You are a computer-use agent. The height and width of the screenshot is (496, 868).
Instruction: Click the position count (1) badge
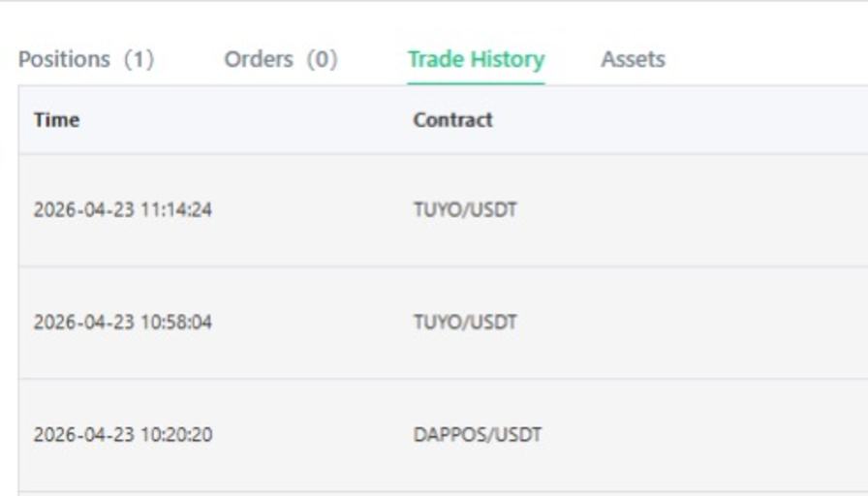pyautogui.click(x=139, y=59)
